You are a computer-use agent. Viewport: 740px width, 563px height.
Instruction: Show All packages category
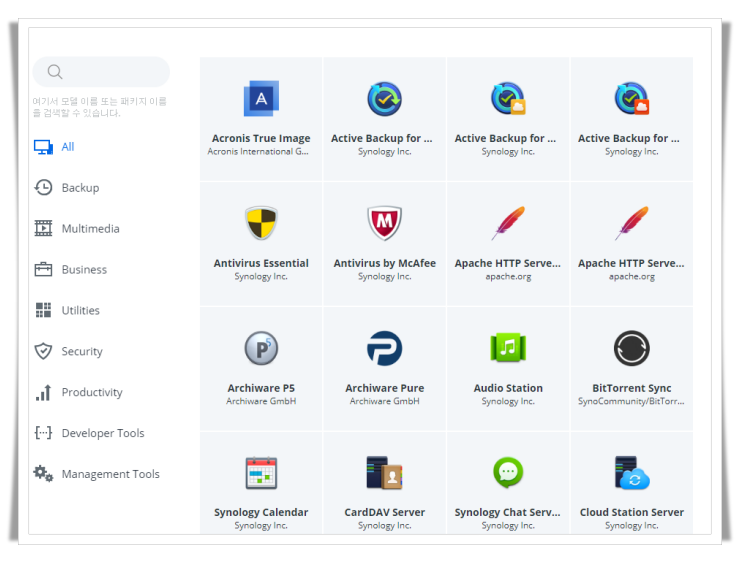coord(68,147)
